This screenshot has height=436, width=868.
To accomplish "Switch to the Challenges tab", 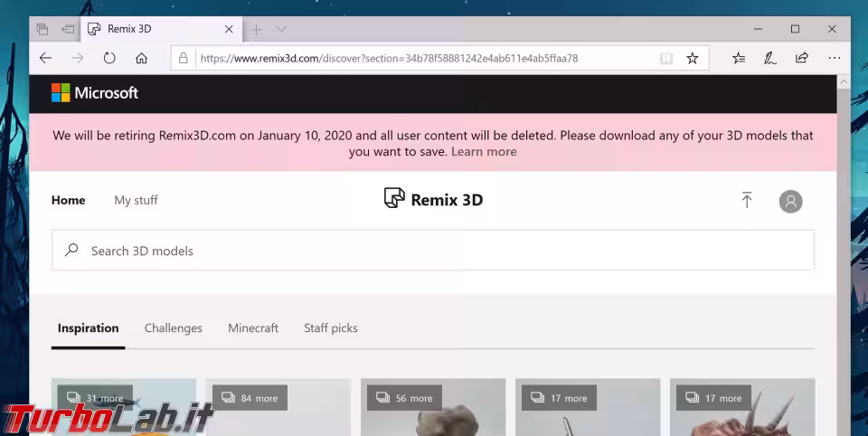I will [x=174, y=328].
